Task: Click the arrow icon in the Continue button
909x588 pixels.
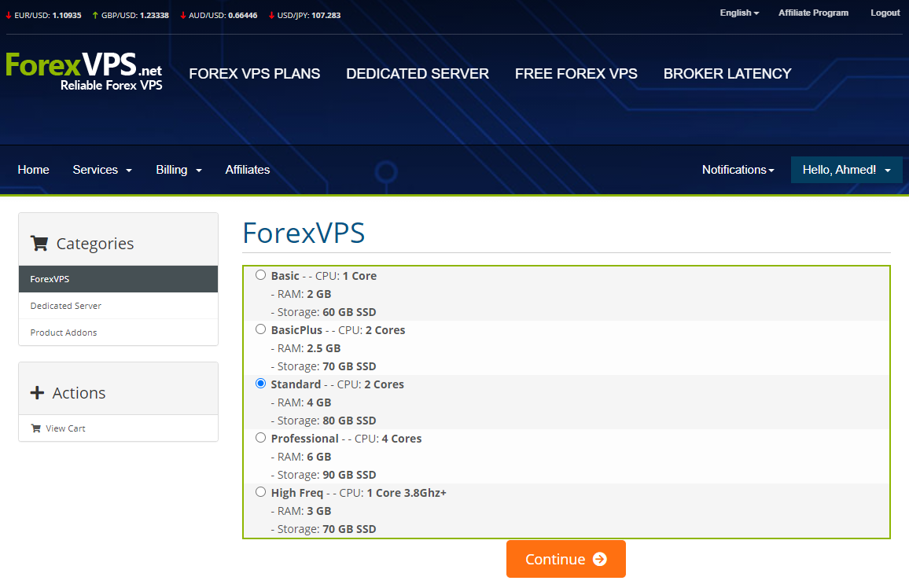Action: tap(600, 559)
